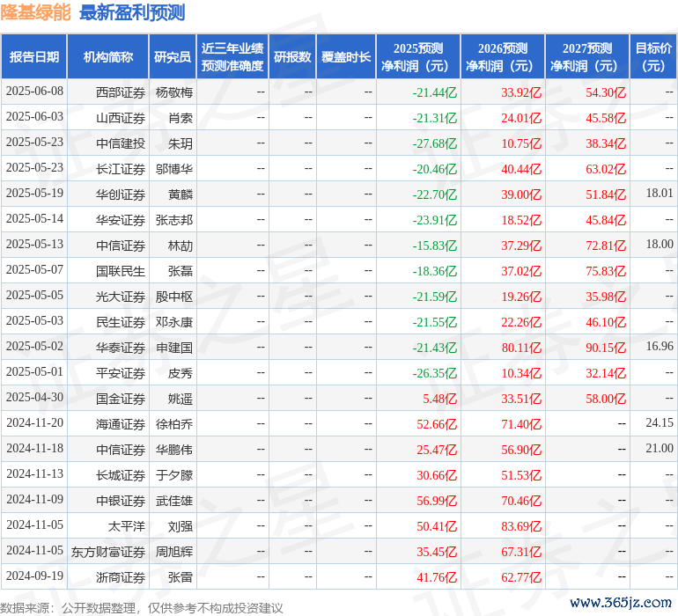Image resolution: width=678 pixels, height=616 pixels.
Task: Click the 2025预测净利润 column header
Action: (418, 57)
